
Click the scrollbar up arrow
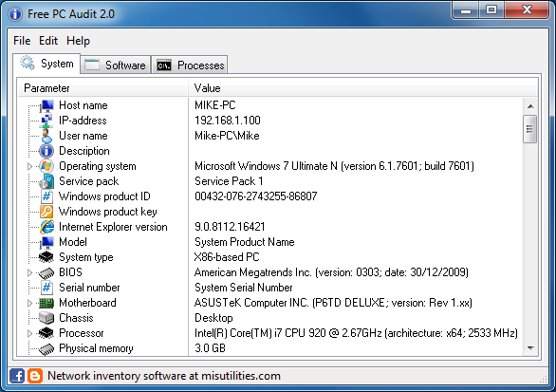pyautogui.click(x=530, y=106)
